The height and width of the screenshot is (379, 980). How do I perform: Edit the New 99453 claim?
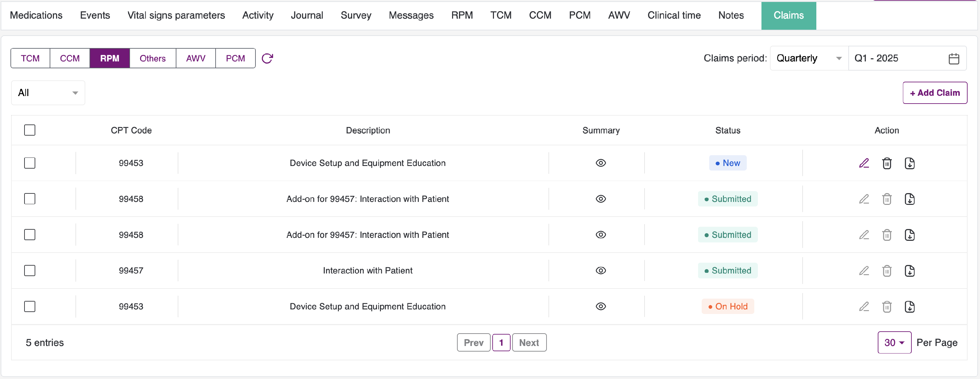[x=864, y=163]
